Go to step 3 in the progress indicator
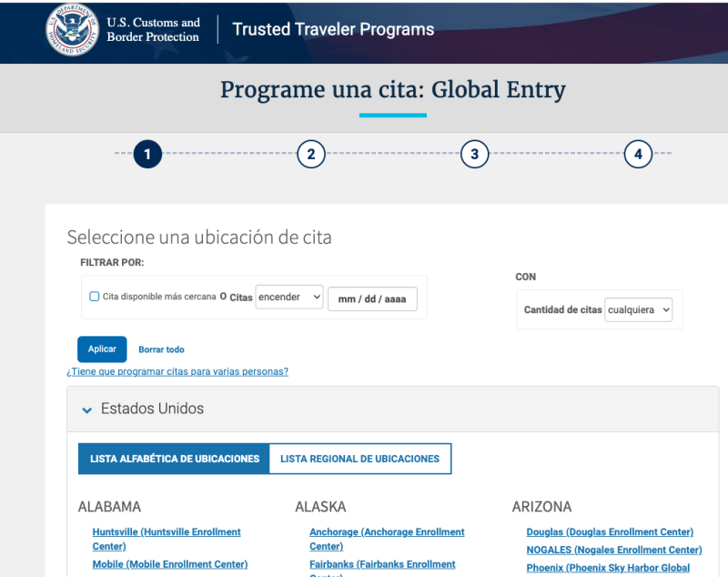 474,154
